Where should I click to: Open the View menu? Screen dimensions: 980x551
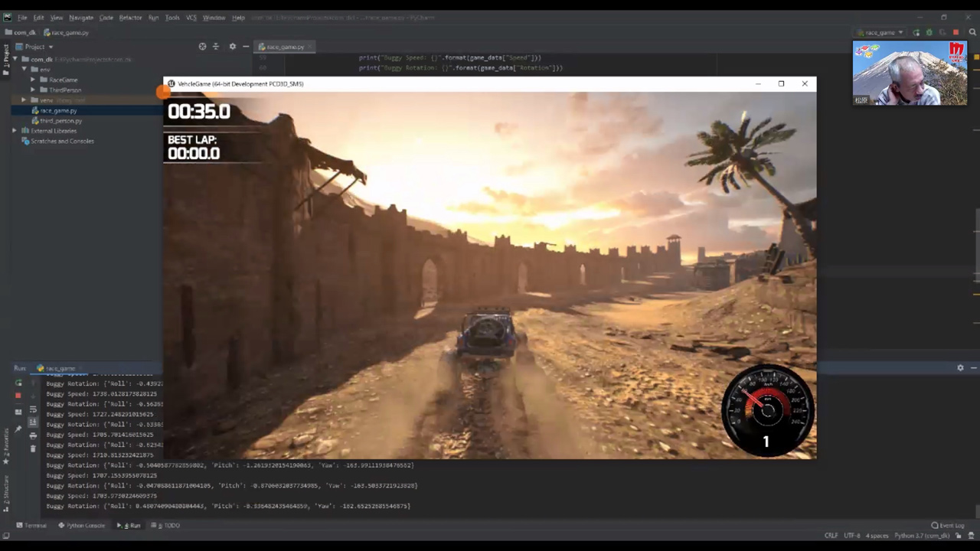pyautogui.click(x=57, y=18)
